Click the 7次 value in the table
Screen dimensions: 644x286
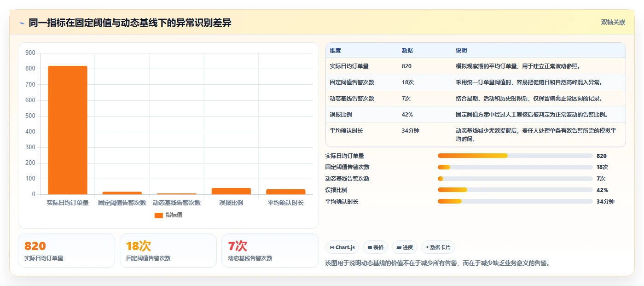[x=406, y=99]
